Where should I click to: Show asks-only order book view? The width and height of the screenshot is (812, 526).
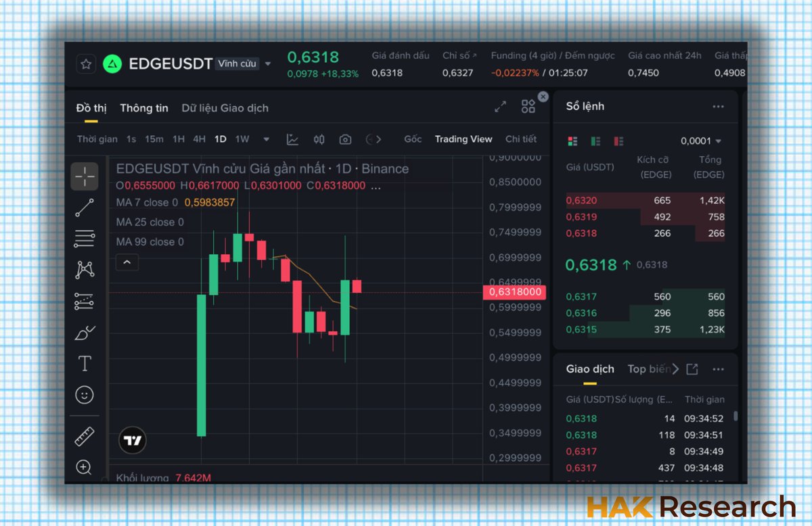point(618,141)
